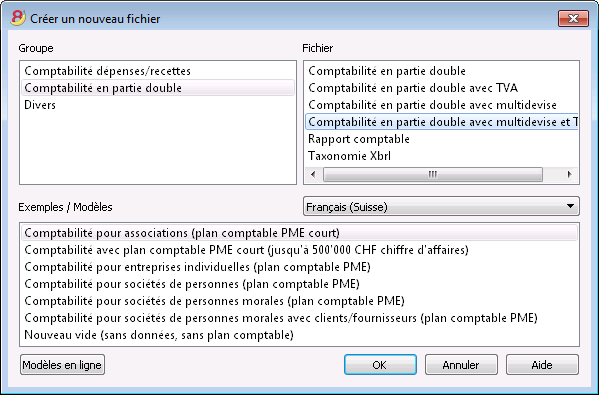The image size is (599, 395).
Task: Click the Annuler button
Action: pyautogui.click(x=461, y=365)
